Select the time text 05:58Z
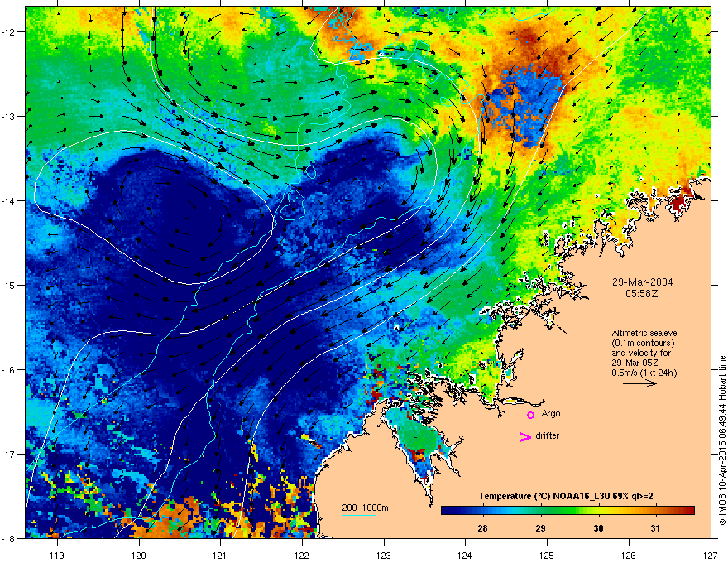The image size is (728, 563). pyautogui.click(x=642, y=294)
